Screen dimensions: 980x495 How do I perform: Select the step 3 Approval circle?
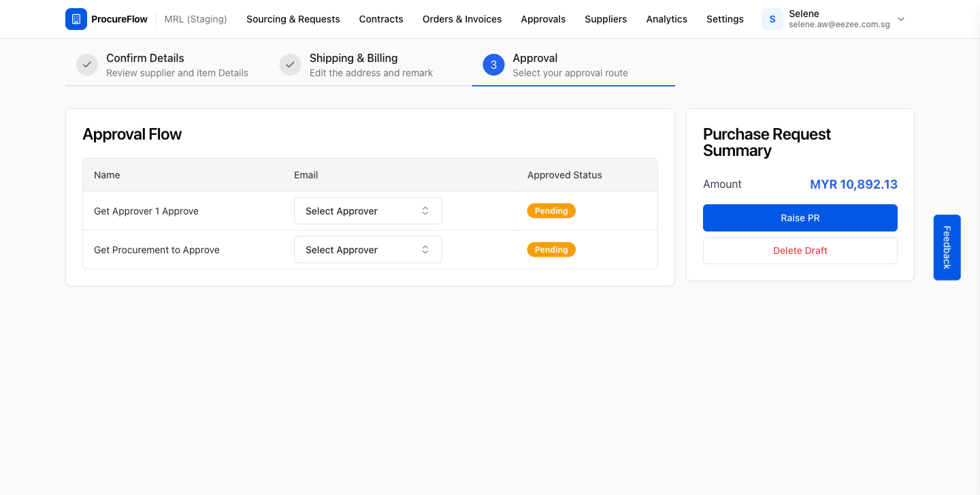pyautogui.click(x=493, y=65)
